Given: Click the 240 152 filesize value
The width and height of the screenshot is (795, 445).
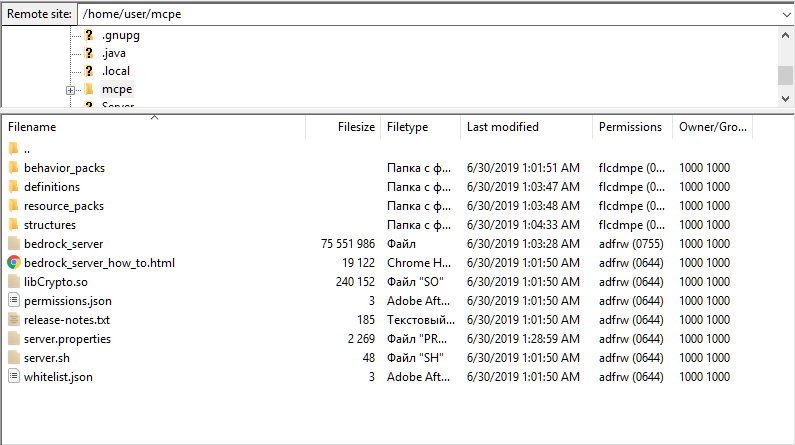Looking at the screenshot, I should (355, 282).
